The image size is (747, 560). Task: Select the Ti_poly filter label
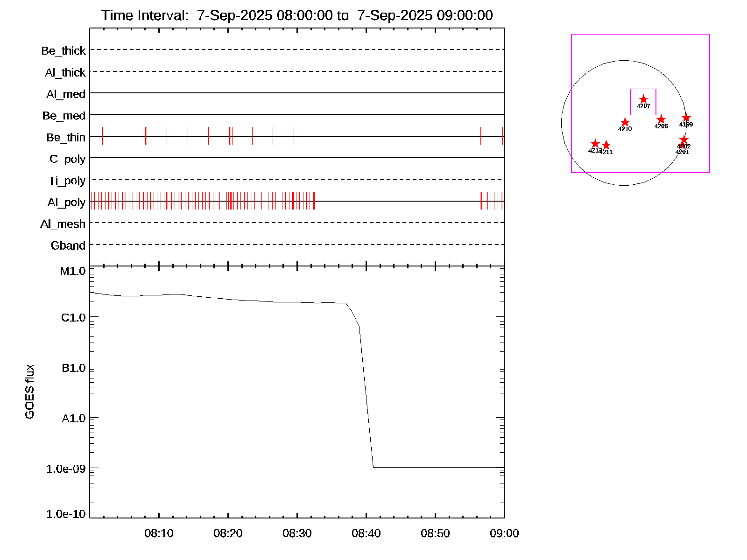coord(67,181)
